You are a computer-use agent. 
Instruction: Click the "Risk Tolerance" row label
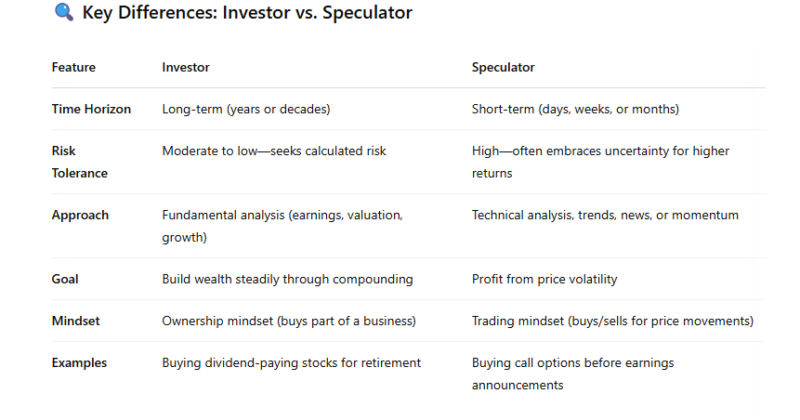click(79, 162)
